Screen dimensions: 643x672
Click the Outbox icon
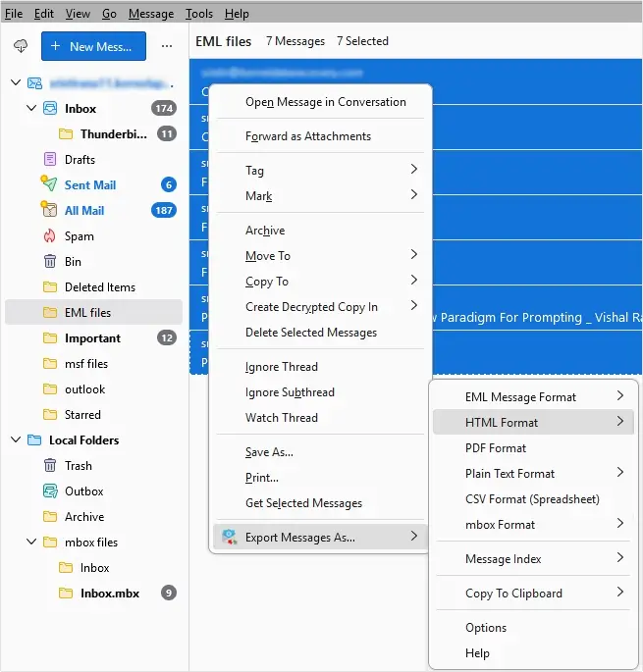50,491
